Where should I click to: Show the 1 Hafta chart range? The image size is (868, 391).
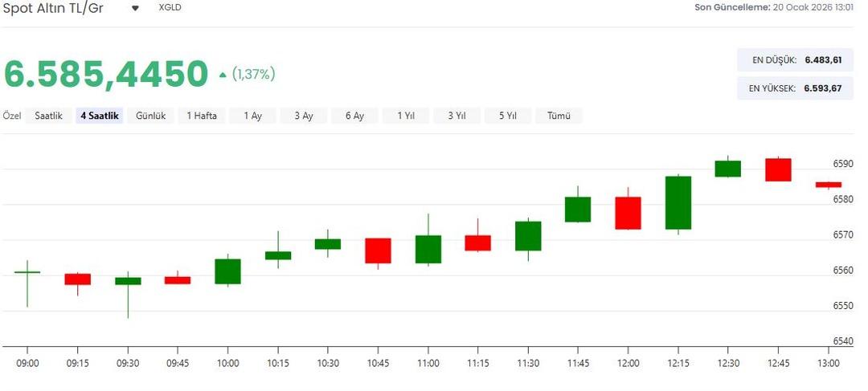(x=202, y=116)
